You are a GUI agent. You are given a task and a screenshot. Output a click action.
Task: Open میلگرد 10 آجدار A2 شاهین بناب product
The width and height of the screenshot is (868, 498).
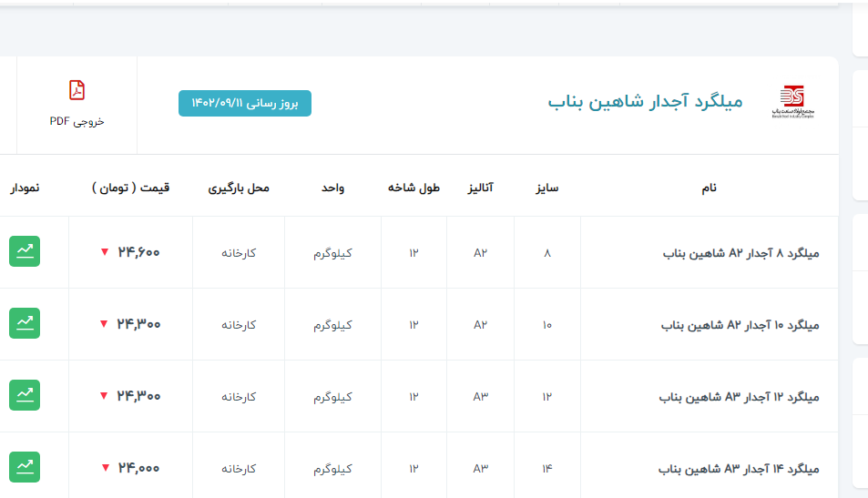(740, 324)
